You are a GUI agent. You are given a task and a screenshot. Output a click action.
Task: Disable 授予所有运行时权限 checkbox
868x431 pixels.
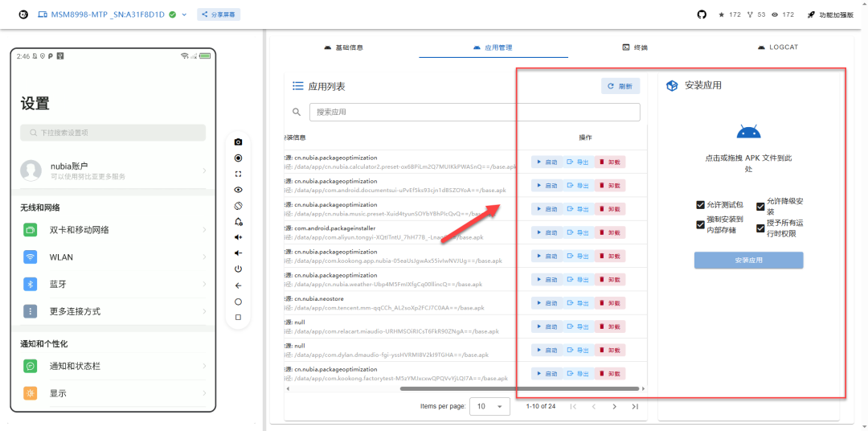click(x=760, y=228)
